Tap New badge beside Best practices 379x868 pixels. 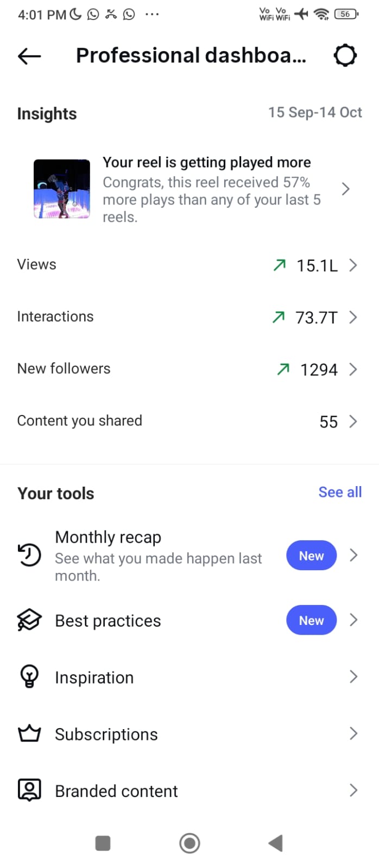point(311,620)
